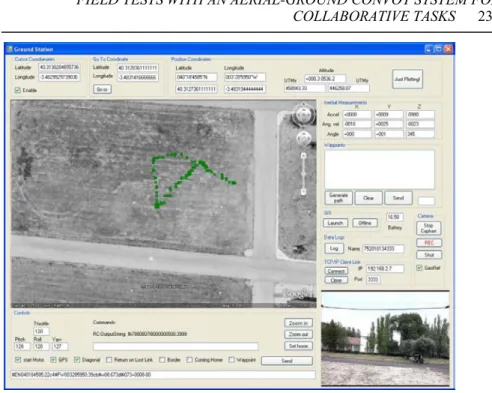Click the IP address field
This screenshot has width=492, height=393.
tap(385, 268)
